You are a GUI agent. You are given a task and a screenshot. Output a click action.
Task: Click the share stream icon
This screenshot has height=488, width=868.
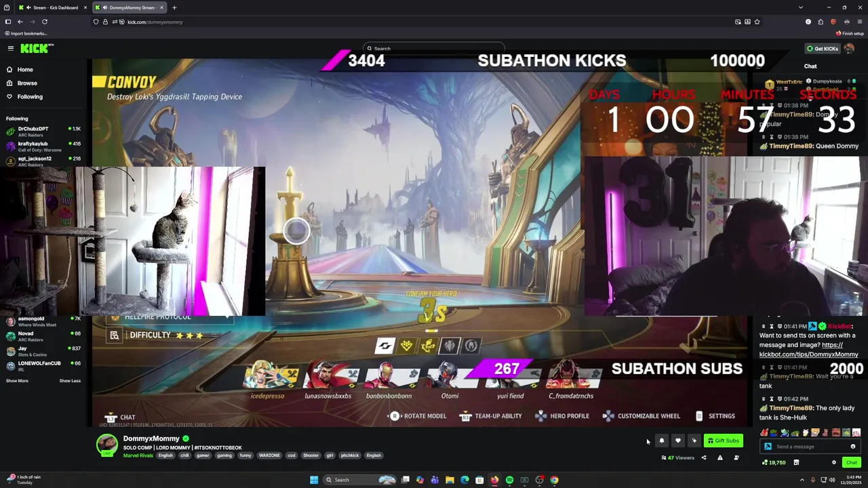pos(704,457)
